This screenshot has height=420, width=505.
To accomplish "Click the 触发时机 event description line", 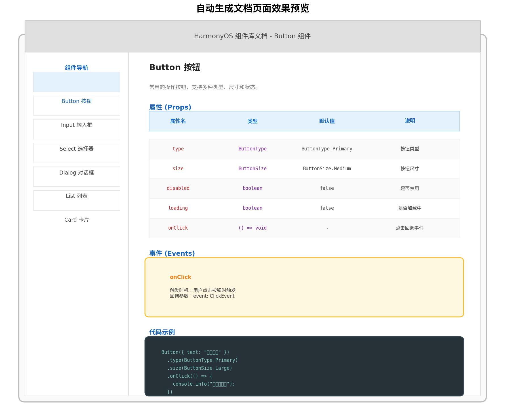I will (x=203, y=290).
